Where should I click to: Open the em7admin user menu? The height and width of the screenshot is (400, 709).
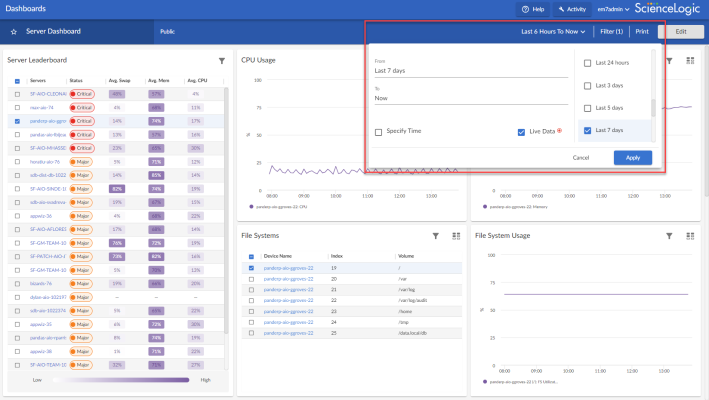point(614,9)
